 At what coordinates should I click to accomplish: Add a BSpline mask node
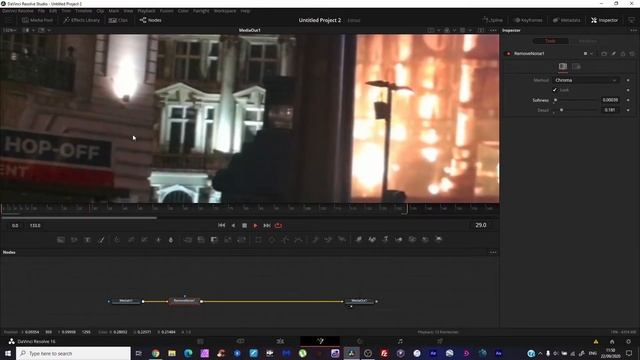pos(299,240)
